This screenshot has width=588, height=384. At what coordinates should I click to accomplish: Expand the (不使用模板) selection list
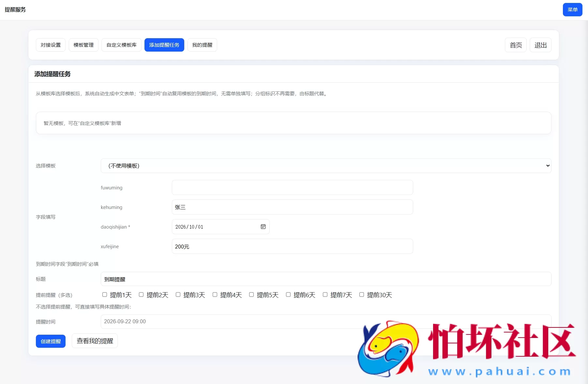[326, 166]
